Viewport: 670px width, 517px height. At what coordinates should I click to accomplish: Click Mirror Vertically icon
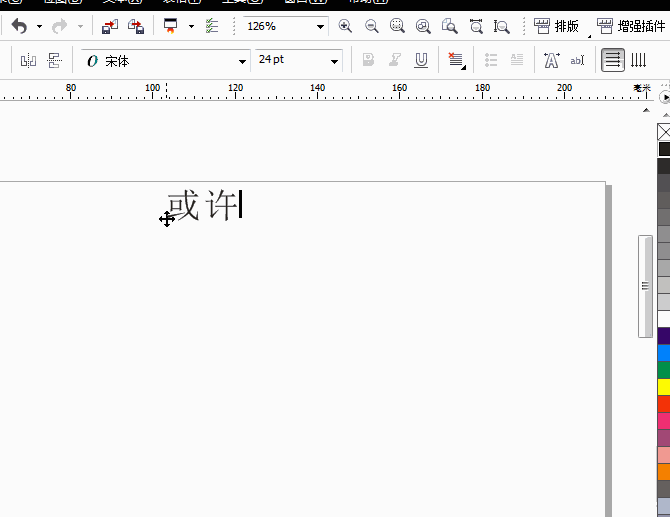55,61
